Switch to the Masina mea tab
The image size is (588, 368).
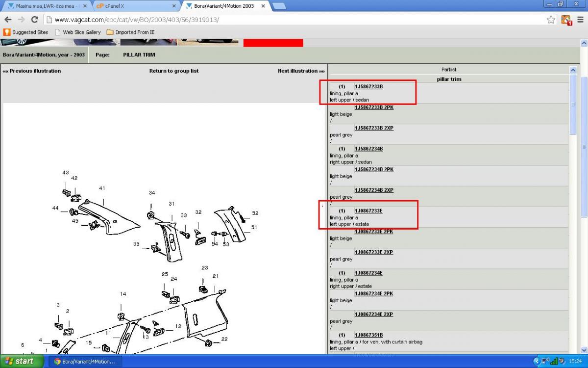[x=44, y=6]
